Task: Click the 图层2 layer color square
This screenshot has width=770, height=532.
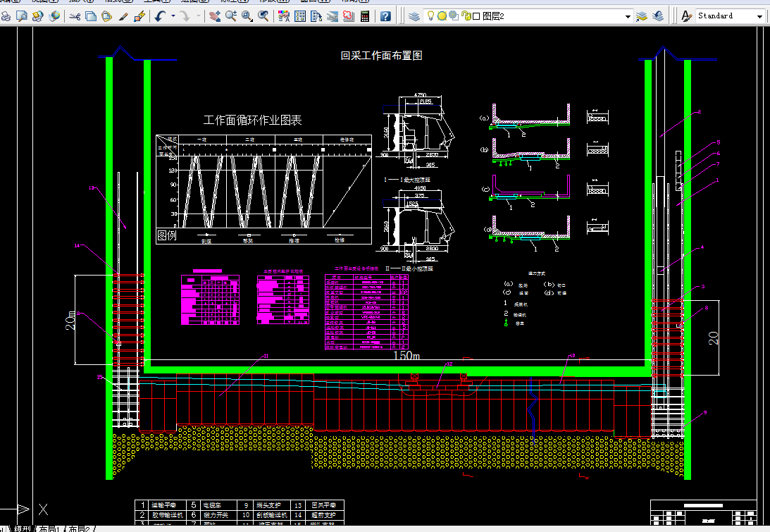Action: [x=476, y=16]
